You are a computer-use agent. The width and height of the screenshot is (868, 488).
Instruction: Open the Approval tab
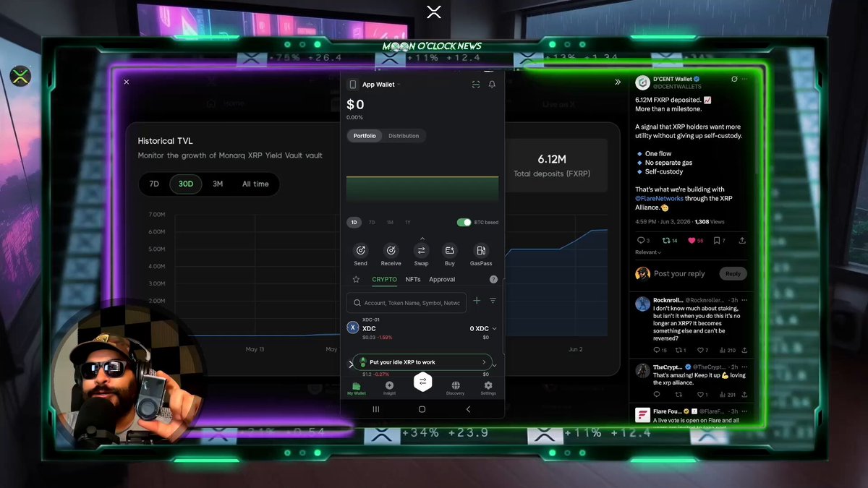pyautogui.click(x=442, y=279)
